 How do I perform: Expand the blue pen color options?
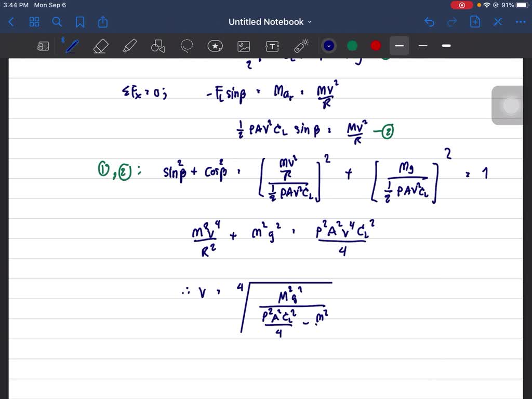coord(329,46)
